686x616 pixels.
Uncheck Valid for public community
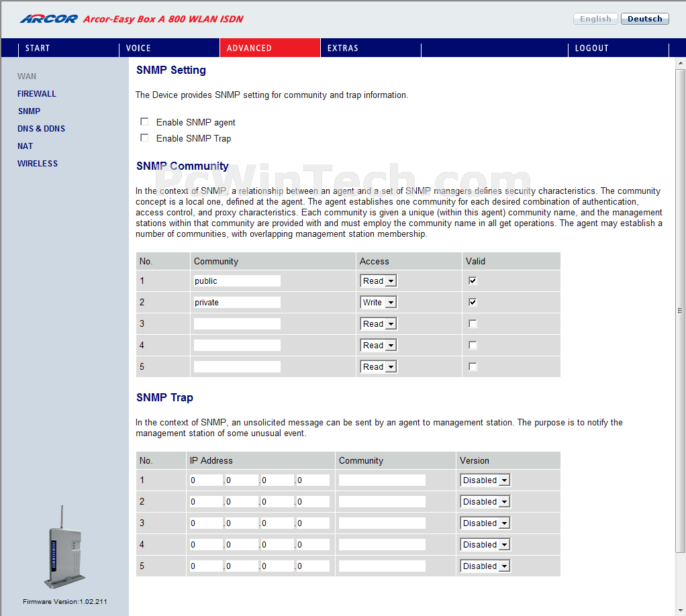(x=473, y=280)
